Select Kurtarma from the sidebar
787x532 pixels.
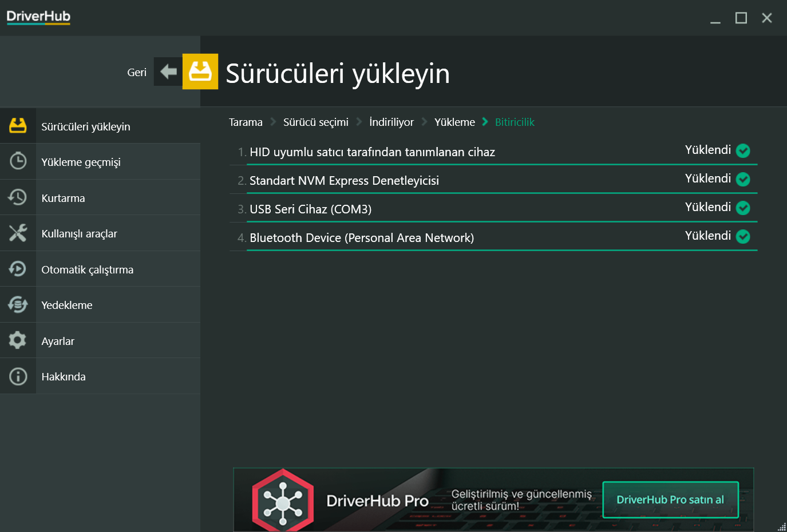tap(100, 197)
